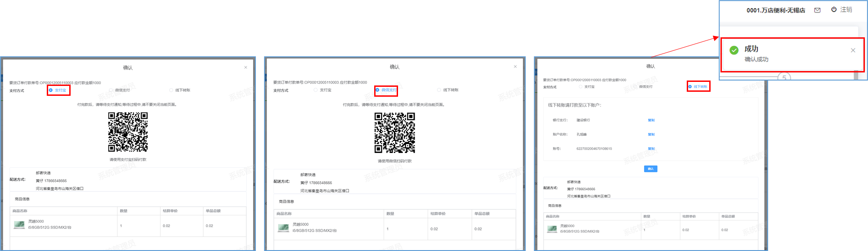Screen dimensions: 868x251
Task: Click the green success checkmark icon
Action: click(734, 50)
